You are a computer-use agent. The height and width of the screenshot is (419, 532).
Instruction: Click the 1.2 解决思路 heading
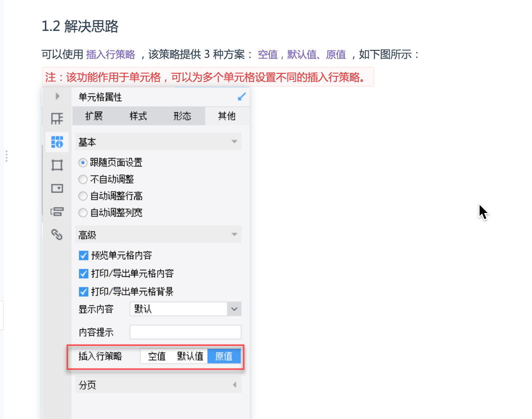pos(80,26)
